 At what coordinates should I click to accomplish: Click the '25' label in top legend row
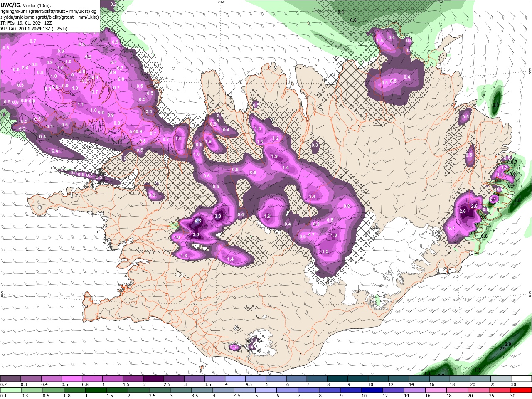pyautogui.click(x=493, y=384)
